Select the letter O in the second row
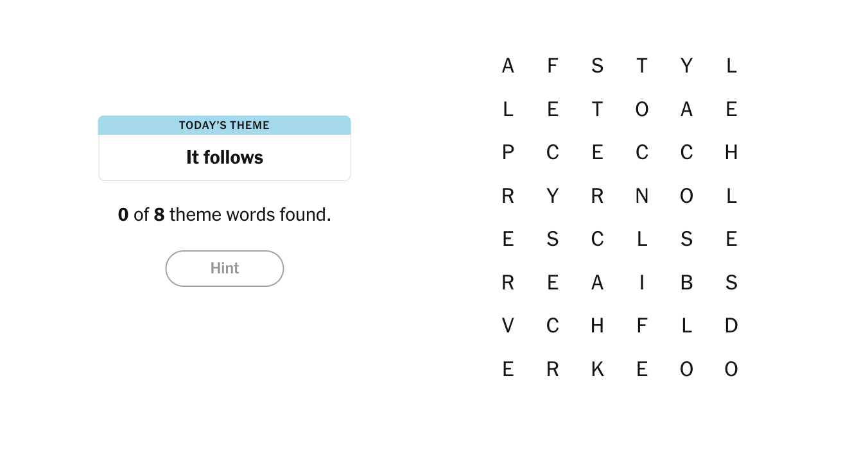Image resolution: width=868 pixels, height=455 pixels. point(641,109)
